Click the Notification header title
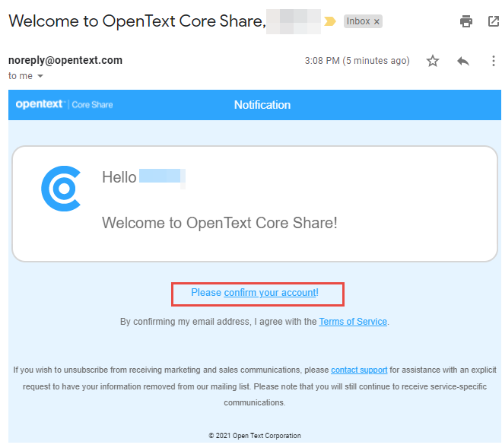This screenshot has height=448, width=502. [x=262, y=105]
